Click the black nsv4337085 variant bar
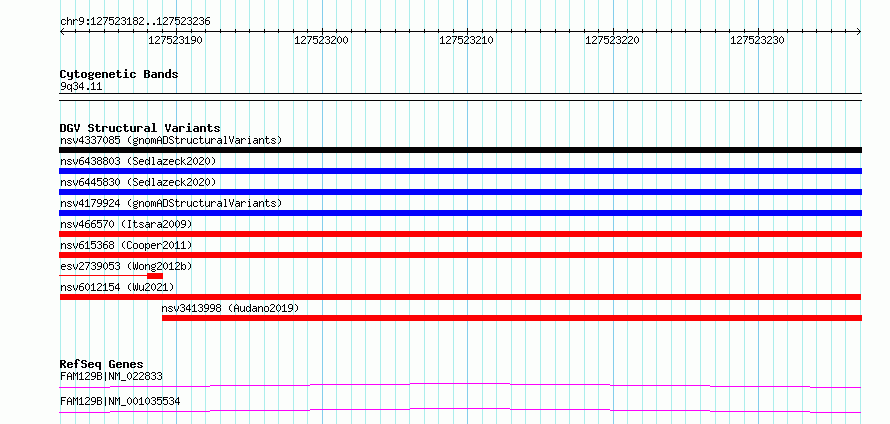This screenshot has height=424, width=890. pyautogui.click(x=460, y=150)
